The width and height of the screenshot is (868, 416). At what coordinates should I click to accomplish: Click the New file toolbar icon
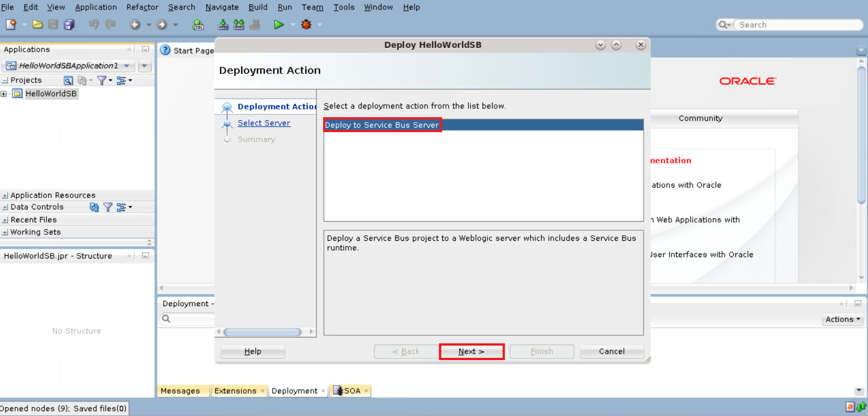click(11, 25)
